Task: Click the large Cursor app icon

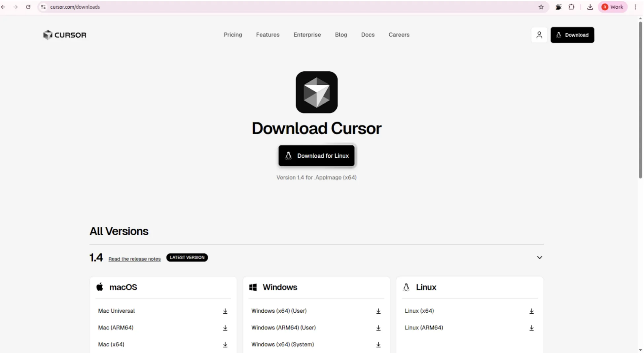Action: coord(316,92)
